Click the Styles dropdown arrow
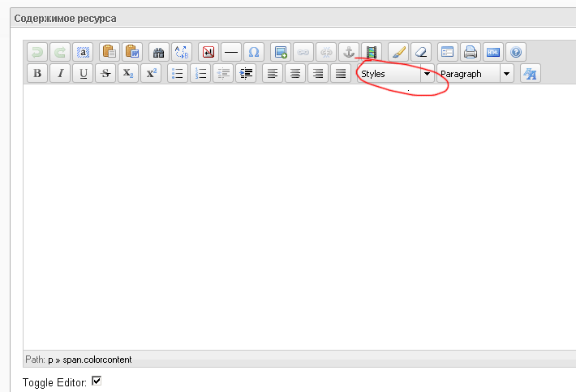 tap(428, 74)
